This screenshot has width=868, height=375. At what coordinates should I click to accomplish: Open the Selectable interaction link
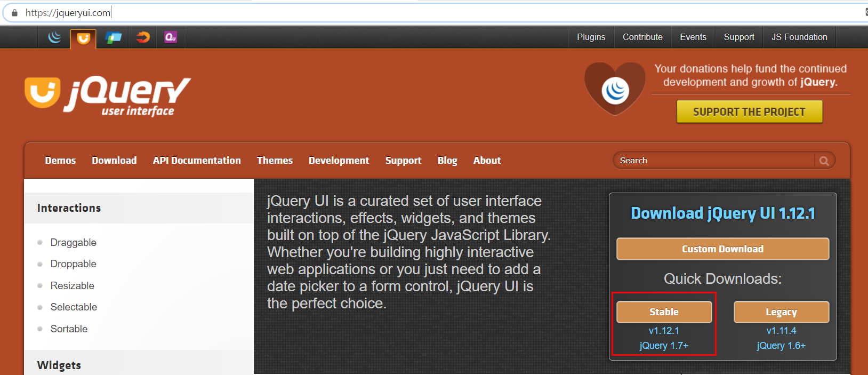point(74,307)
